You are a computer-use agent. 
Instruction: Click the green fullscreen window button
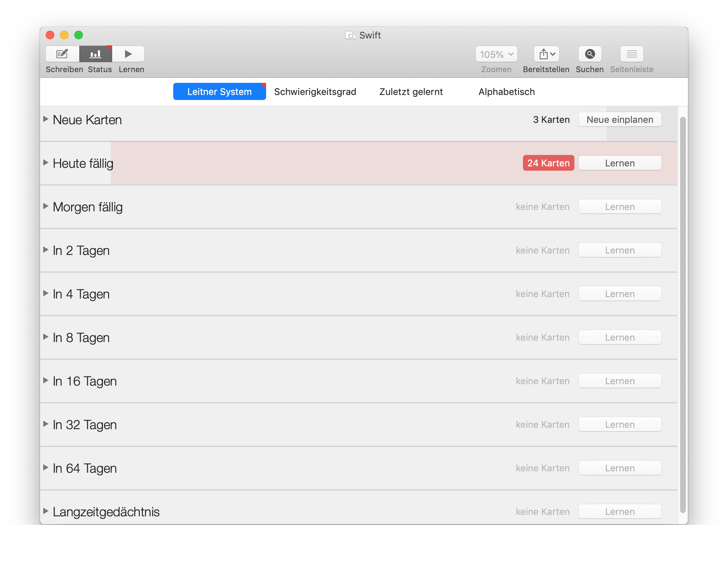(79, 35)
